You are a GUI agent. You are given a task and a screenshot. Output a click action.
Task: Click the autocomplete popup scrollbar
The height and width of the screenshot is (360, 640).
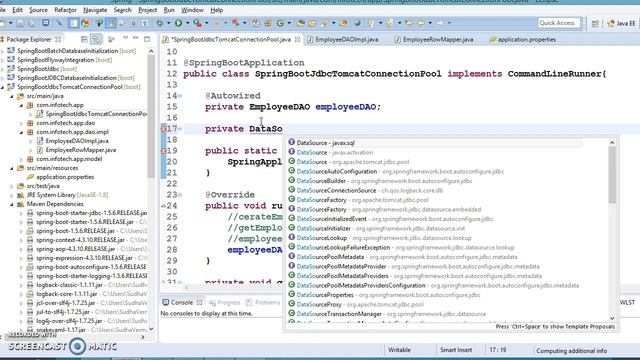(612, 175)
